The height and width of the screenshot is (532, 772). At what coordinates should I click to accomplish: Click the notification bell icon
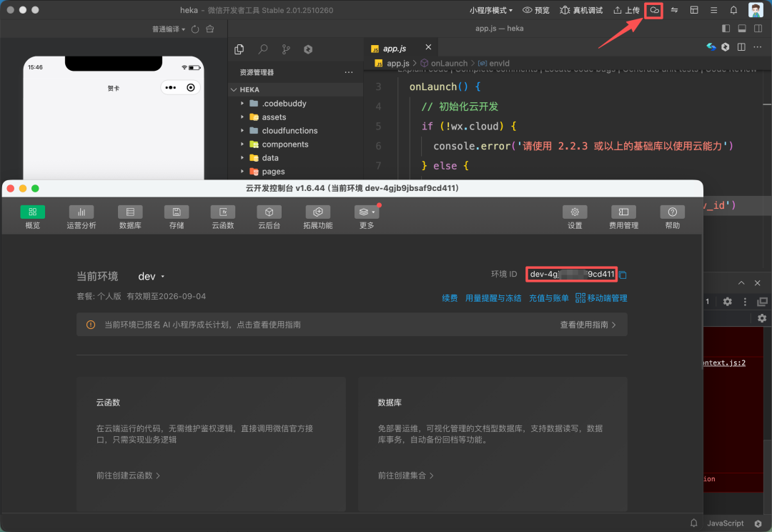733,10
